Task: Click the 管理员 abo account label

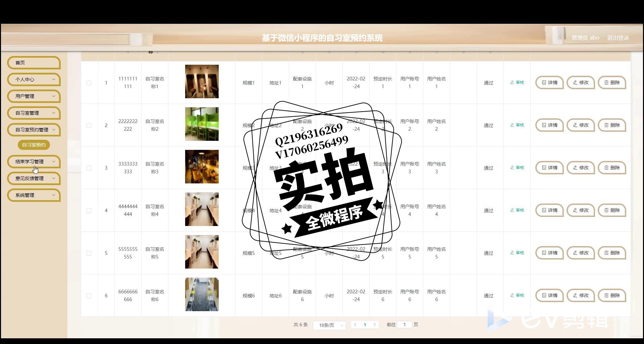Action: (585, 38)
